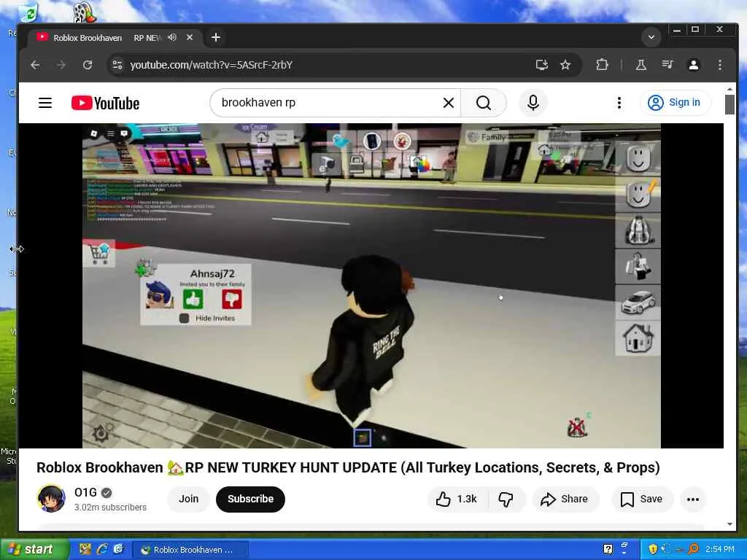747x560 pixels.
Task: Save the video to a playlist
Action: click(641, 499)
